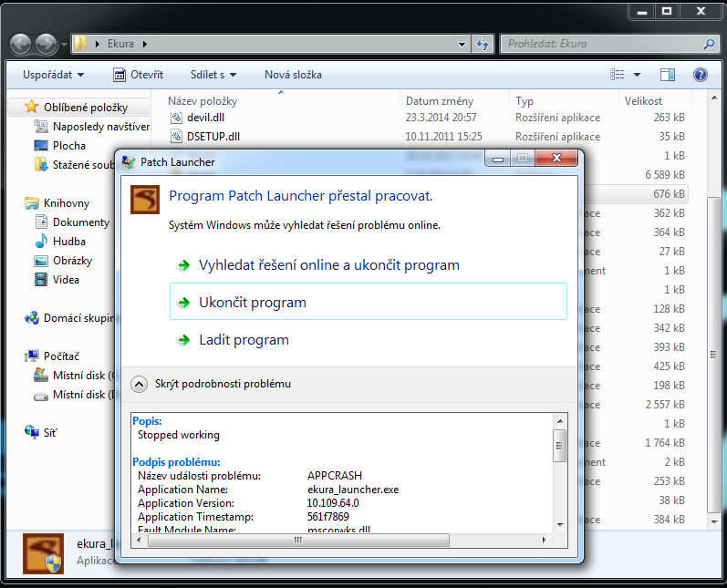The height and width of the screenshot is (588, 727).
Task: Click the refresh button beside address bar
Action: pyautogui.click(x=483, y=44)
